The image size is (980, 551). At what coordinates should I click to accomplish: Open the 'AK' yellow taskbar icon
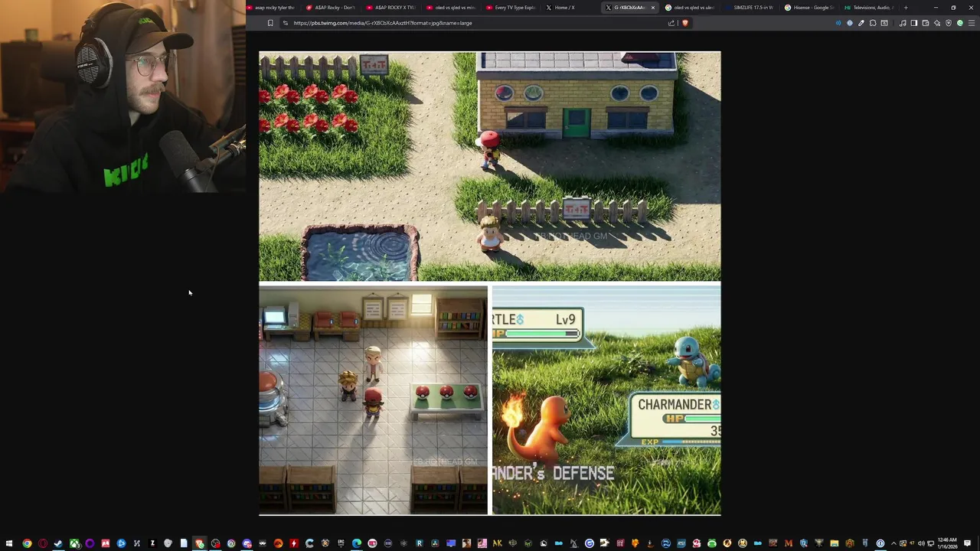(497, 543)
